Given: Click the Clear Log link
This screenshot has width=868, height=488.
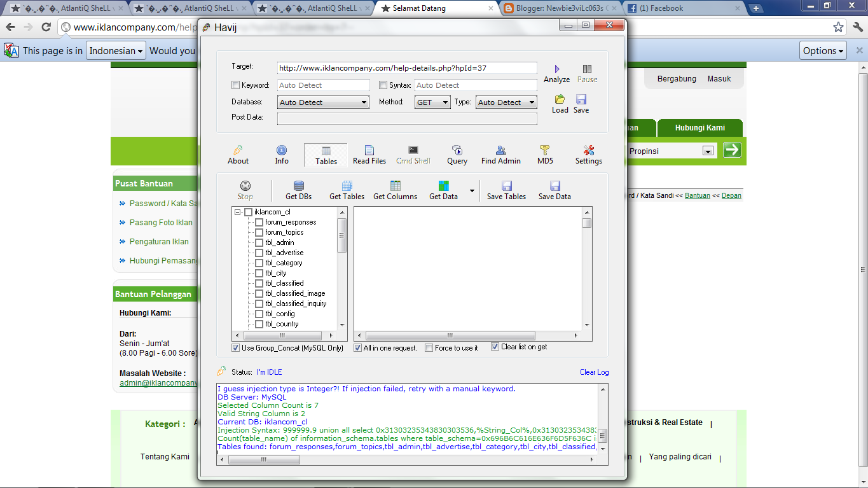Looking at the screenshot, I should [594, 372].
